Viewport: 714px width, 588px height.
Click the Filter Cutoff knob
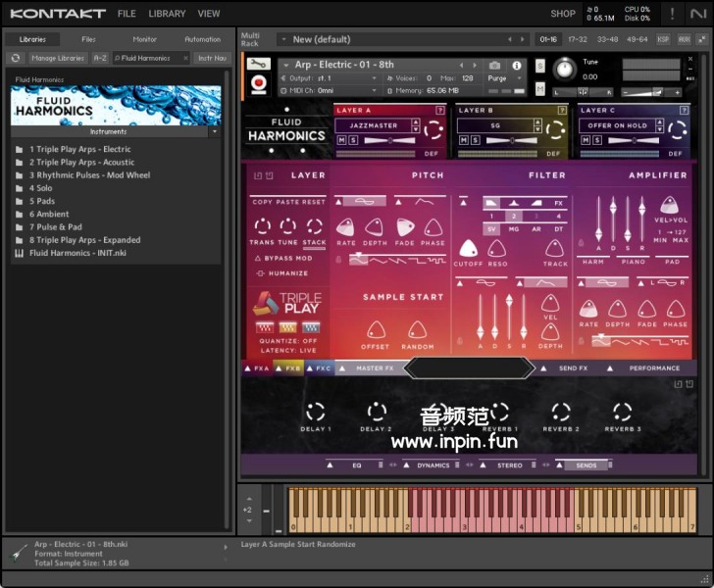468,249
